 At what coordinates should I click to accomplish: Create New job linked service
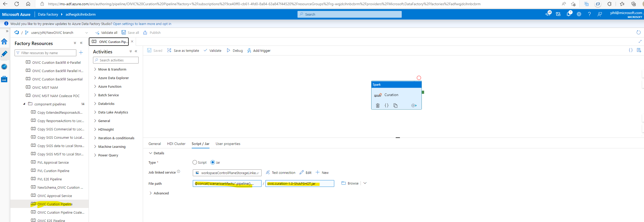[322, 173]
